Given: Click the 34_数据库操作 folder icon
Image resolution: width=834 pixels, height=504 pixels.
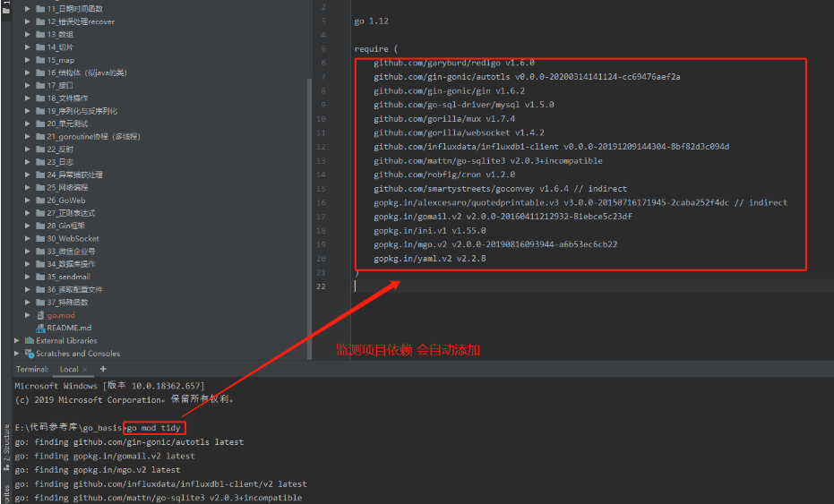Looking at the screenshot, I should [x=40, y=264].
